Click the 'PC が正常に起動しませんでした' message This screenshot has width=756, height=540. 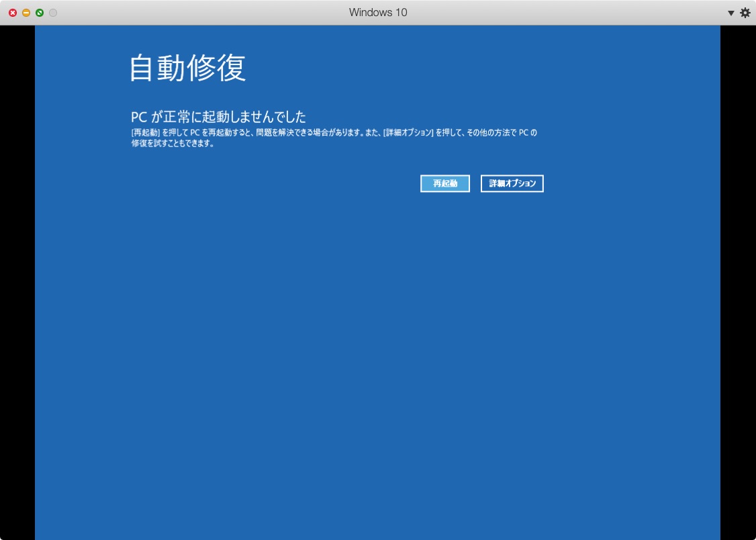219,117
